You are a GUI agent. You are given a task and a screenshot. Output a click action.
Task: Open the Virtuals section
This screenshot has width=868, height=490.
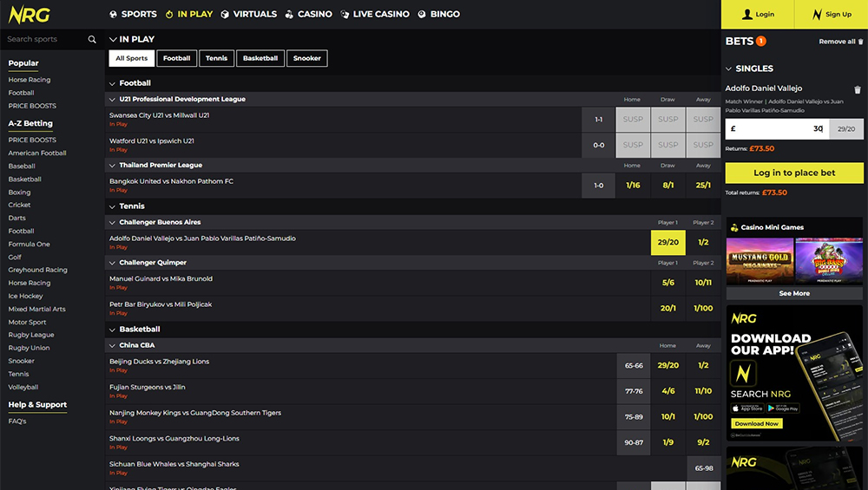coord(248,15)
